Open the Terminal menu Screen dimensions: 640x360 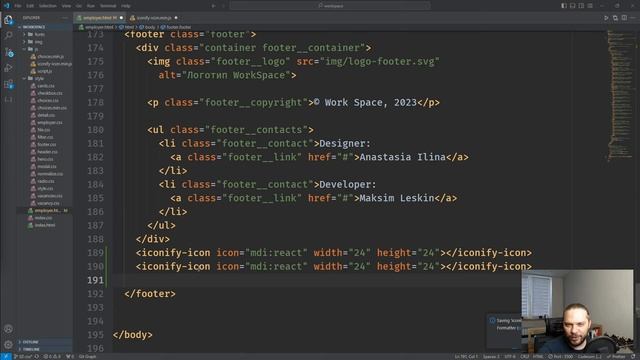(x=108, y=6)
